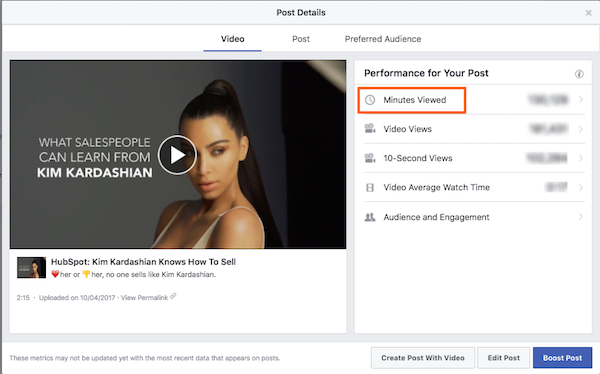Click the blurred Video Views value
Image resolution: width=600 pixels, height=374 pixels.
[548, 129]
